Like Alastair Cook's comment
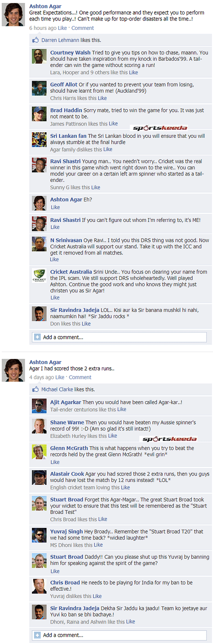 (x=125, y=487)
